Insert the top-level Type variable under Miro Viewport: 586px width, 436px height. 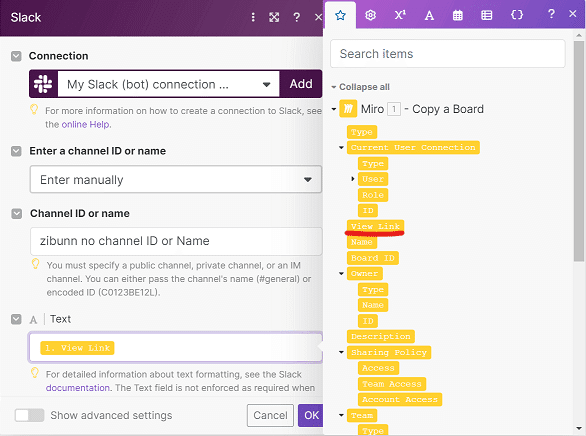pyautogui.click(x=362, y=132)
